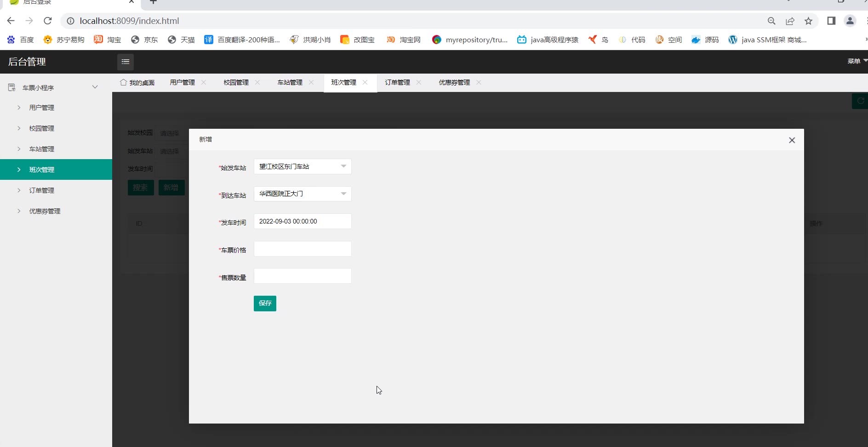Screen dimensions: 868x447
Task: Open the java高级程序猿 bookmark
Action: pyautogui.click(x=548, y=40)
